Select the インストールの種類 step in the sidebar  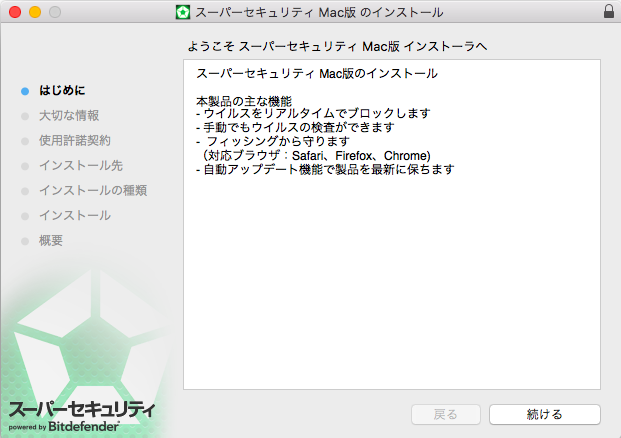pos(93,190)
